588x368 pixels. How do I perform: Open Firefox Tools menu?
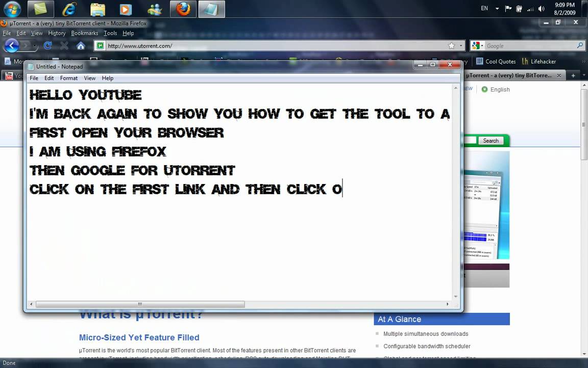tap(110, 33)
